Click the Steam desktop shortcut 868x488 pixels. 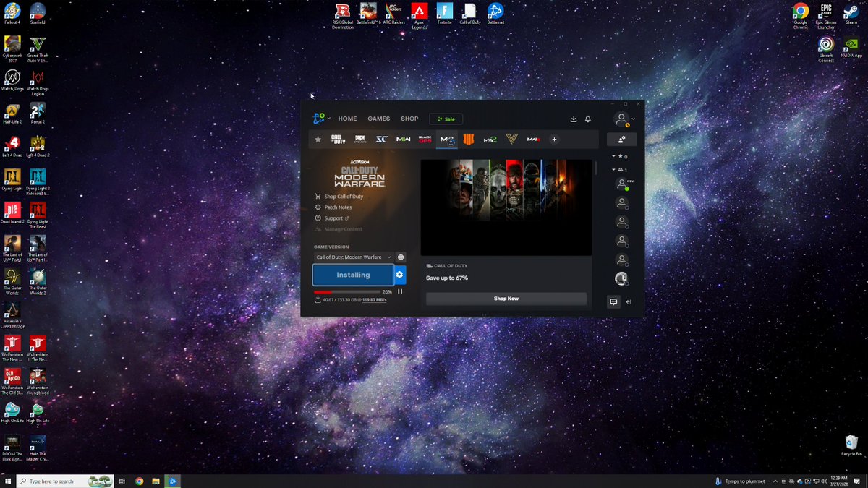click(851, 14)
